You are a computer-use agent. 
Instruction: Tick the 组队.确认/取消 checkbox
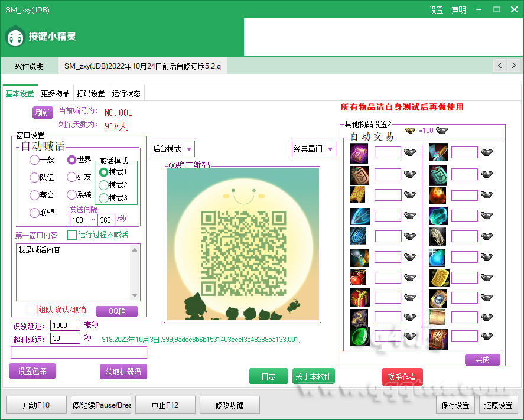(x=32, y=310)
